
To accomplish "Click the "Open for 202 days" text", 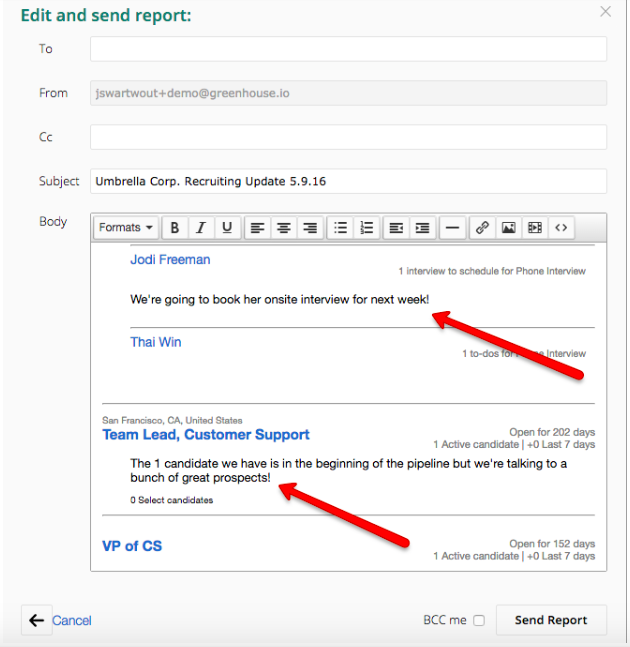I will pos(552,432).
